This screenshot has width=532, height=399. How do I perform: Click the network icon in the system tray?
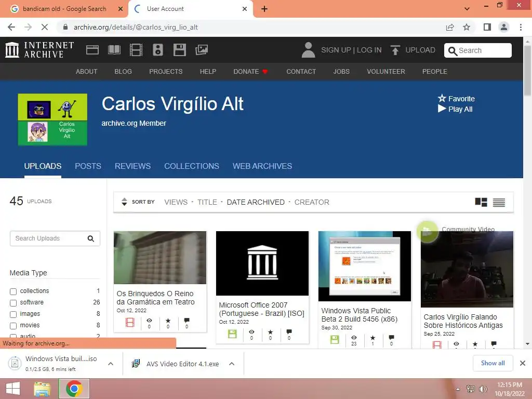[x=471, y=389]
